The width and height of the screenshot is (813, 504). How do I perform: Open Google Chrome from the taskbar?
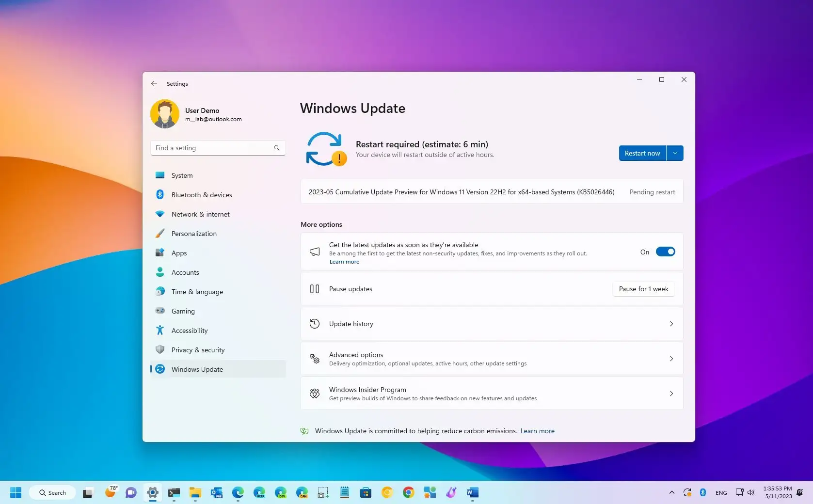click(408, 493)
